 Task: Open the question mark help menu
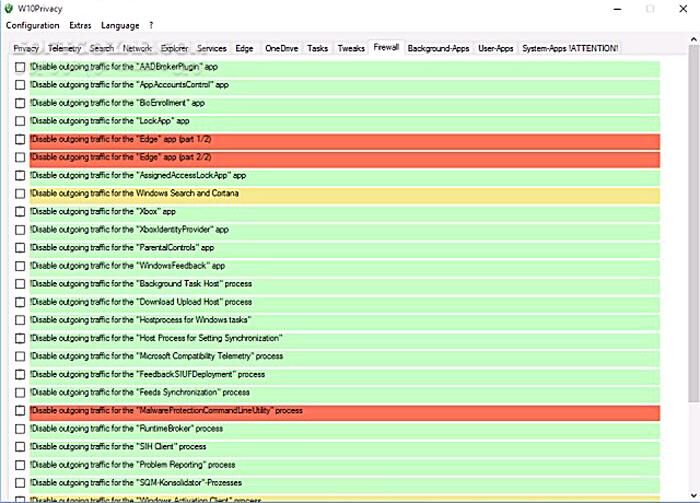pos(151,25)
